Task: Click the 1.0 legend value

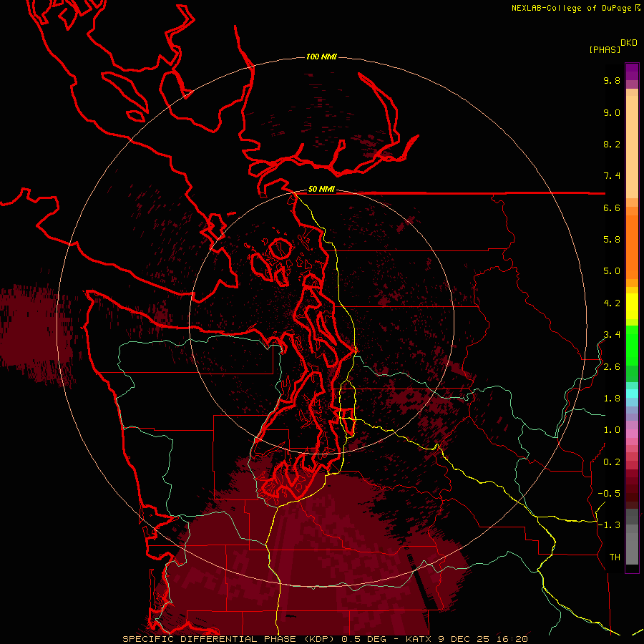Action: [612, 431]
